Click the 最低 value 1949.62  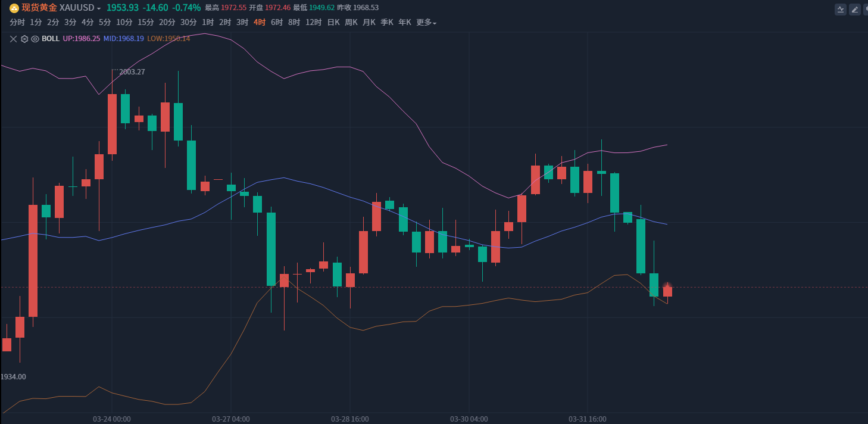(x=322, y=8)
